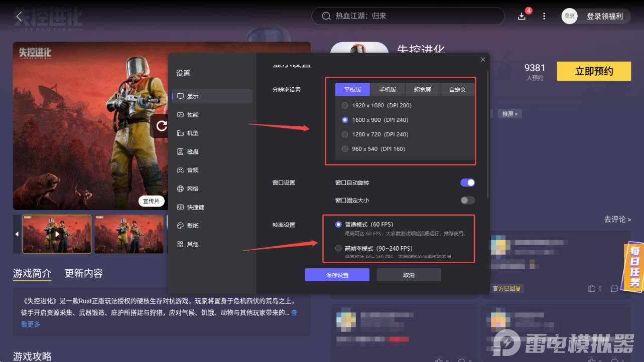644x362 pixels.
Task: Open the 音频 settings section
Action: click(x=212, y=170)
